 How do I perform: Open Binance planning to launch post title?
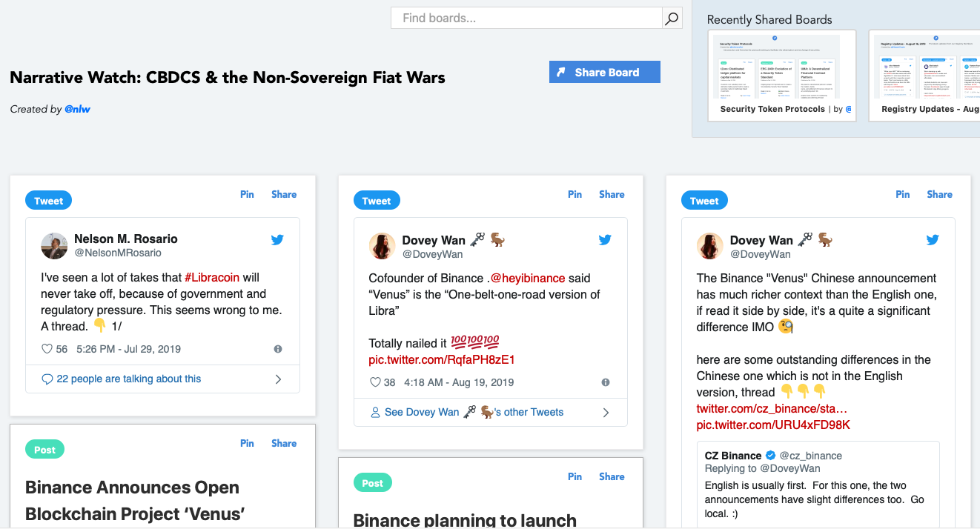(x=465, y=519)
